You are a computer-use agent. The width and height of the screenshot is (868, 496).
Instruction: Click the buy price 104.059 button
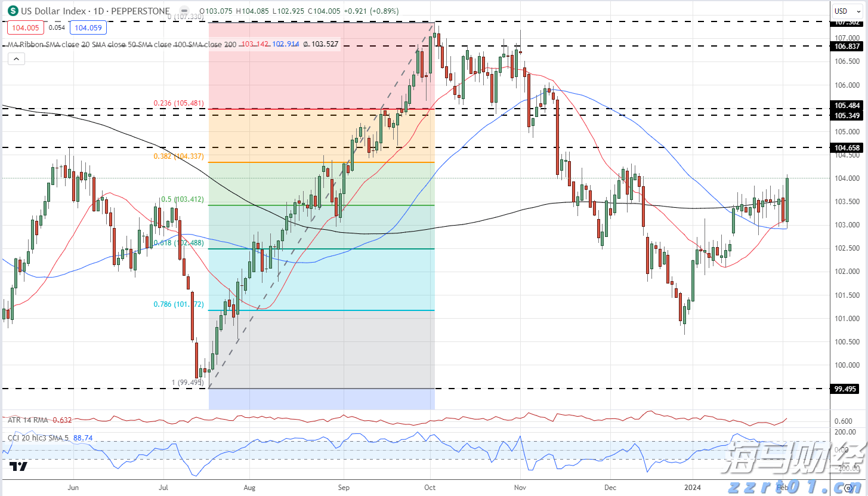click(x=87, y=27)
